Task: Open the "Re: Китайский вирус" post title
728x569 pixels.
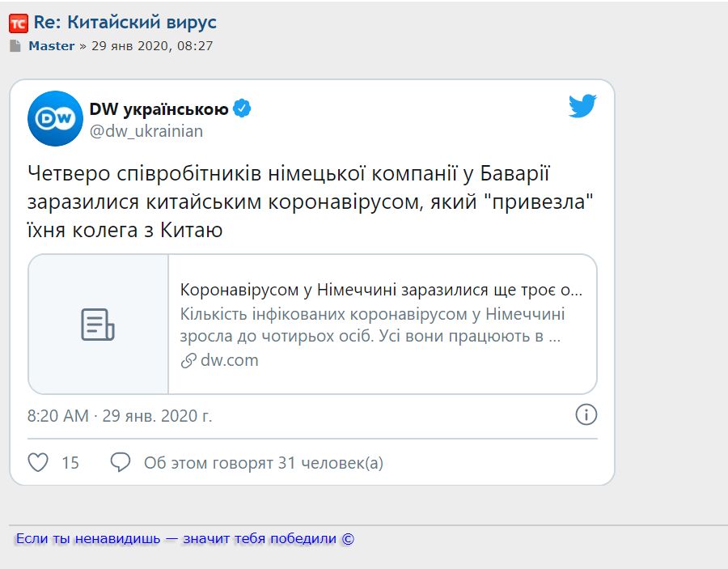Action: pos(125,23)
